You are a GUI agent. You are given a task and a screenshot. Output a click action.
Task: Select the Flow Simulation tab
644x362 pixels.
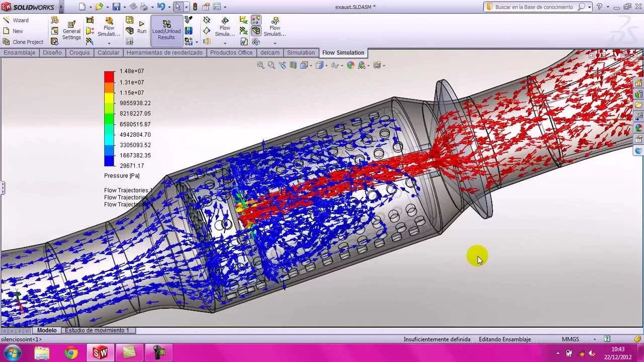343,53
